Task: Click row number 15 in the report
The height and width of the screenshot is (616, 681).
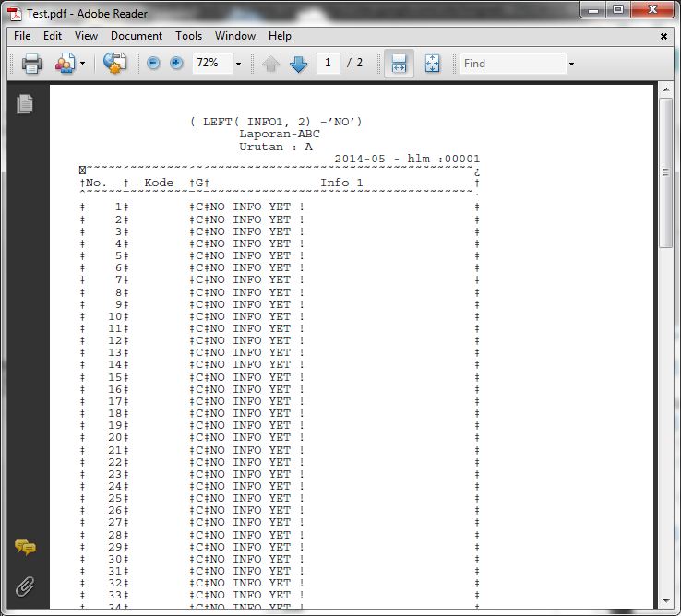Action: click(x=115, y=377)
